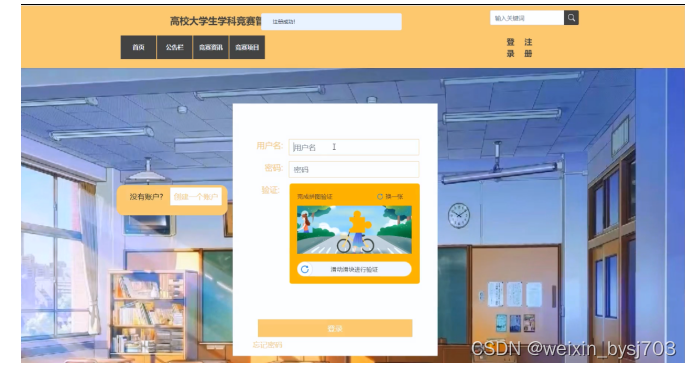Open the 首页 nav item

click(x=138, y=47)
